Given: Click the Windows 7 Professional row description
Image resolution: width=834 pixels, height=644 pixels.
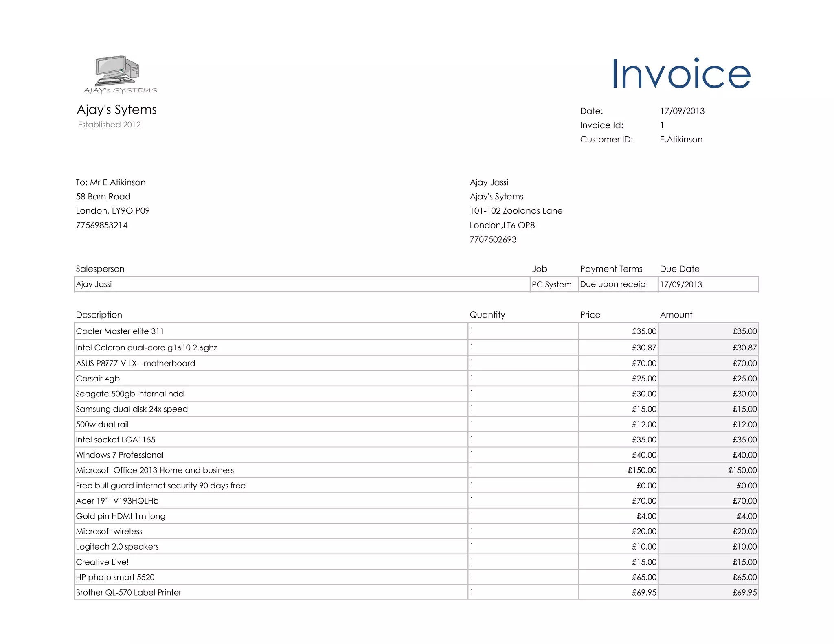Looking at the screenshot, I should [x=120, y=455].
